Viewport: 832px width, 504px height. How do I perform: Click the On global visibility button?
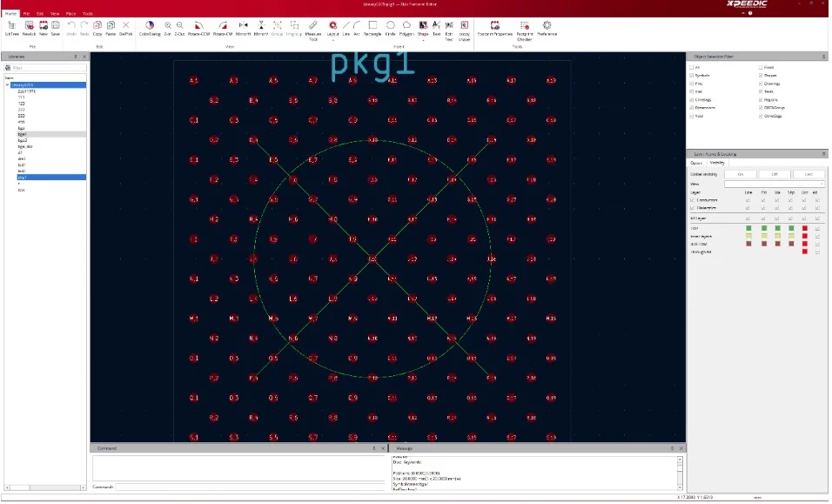[x=741, y=173]
